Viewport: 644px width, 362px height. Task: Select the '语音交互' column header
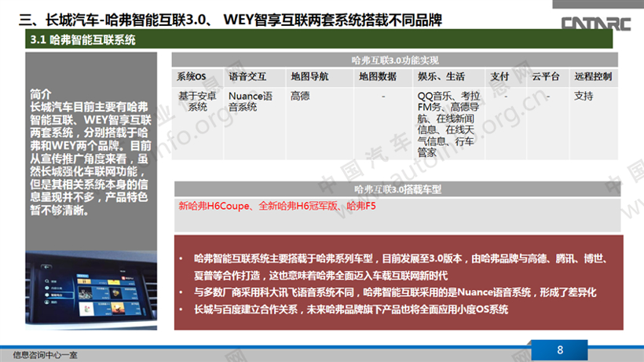pos(254,77)
